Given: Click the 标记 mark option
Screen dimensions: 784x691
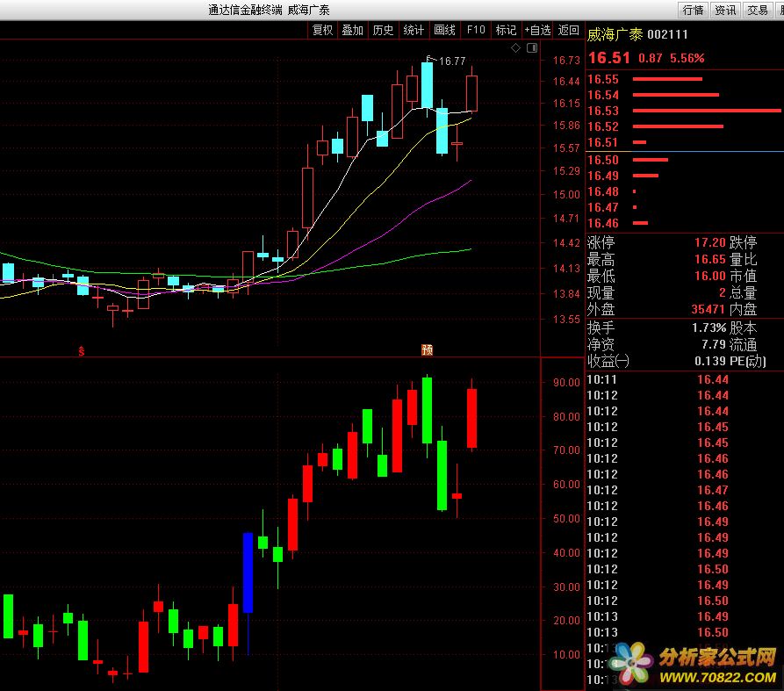Looking at the screenshot, I should click(x=506, y=30).
